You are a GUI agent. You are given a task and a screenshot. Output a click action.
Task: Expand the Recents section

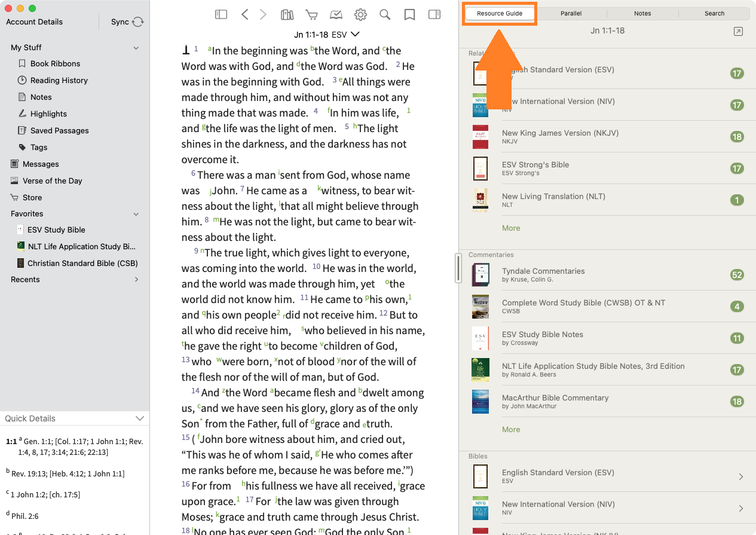click(x=136, y=279)
